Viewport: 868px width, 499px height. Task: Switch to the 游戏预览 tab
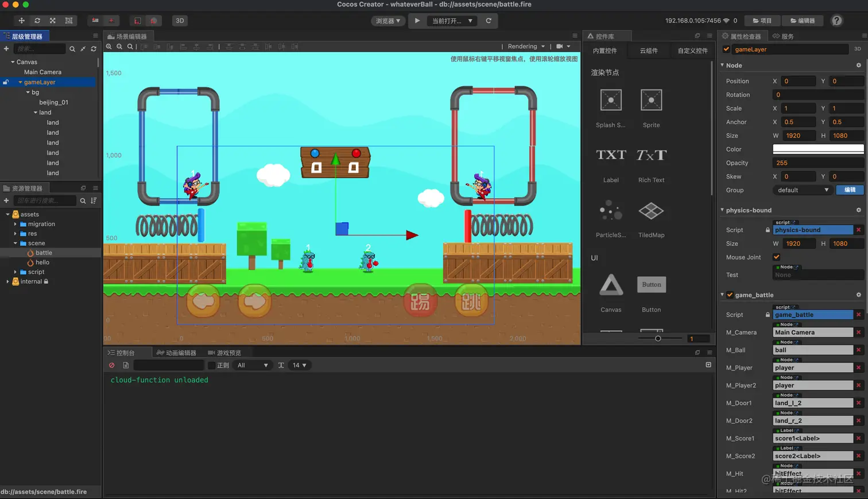(224, 353)
